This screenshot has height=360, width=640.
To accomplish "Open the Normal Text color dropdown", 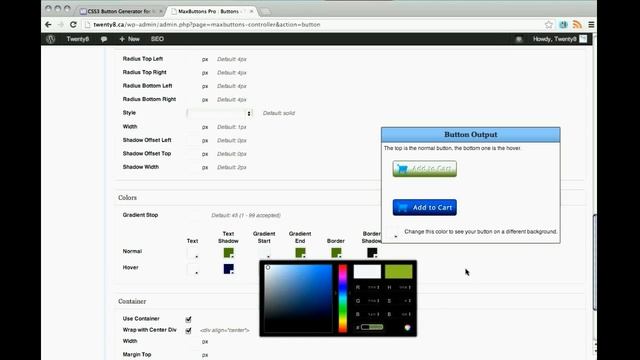I will click(x=193, y=253).
